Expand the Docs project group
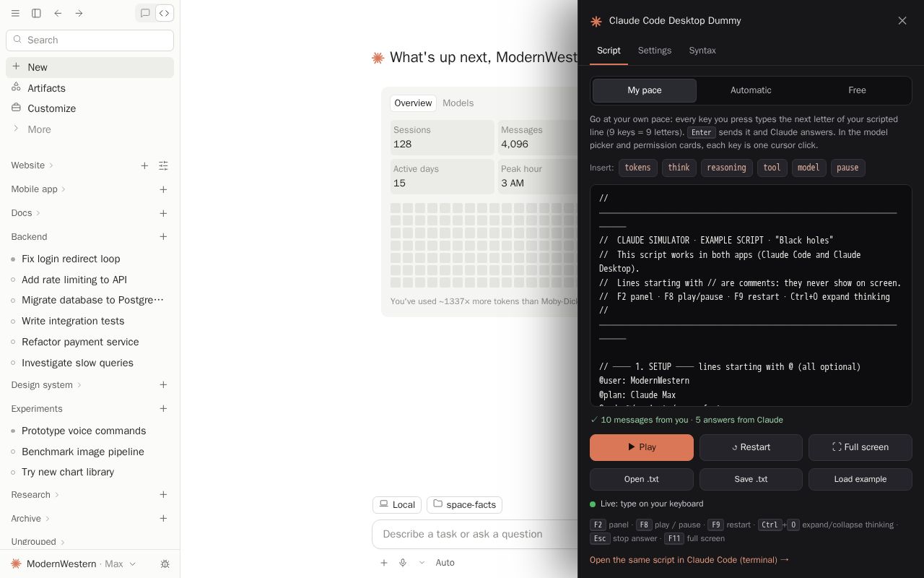This screenshot has width=924, height=578. click(x=26, y=213)
